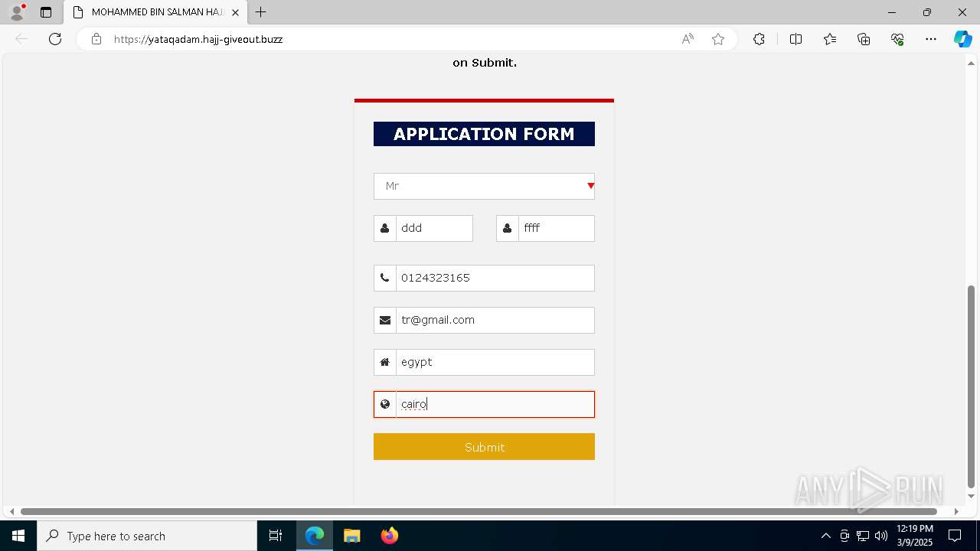Open the tab actions menu icon
Image resolution: width=980 pixels, height=551 pixels.
pyautogui.click(x=46, y=12)
